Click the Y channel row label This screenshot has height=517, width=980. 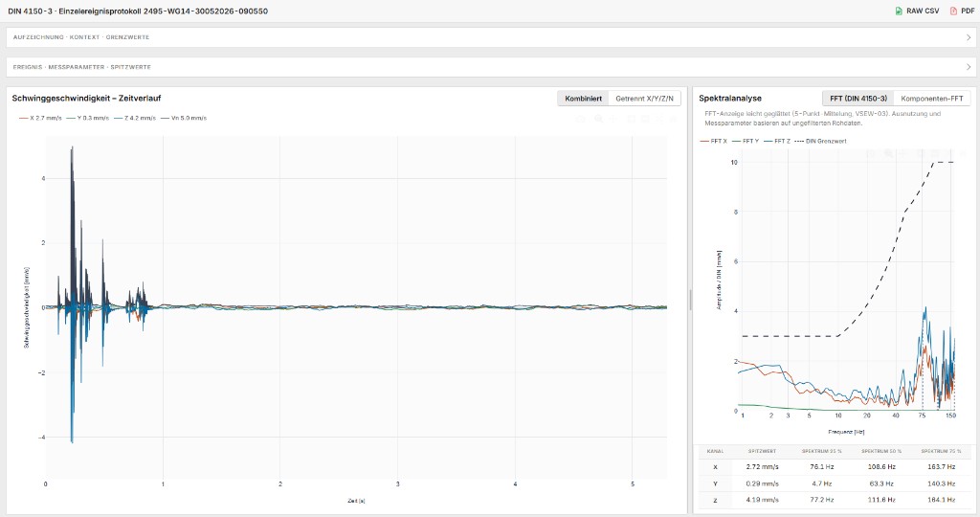(715, 483)
